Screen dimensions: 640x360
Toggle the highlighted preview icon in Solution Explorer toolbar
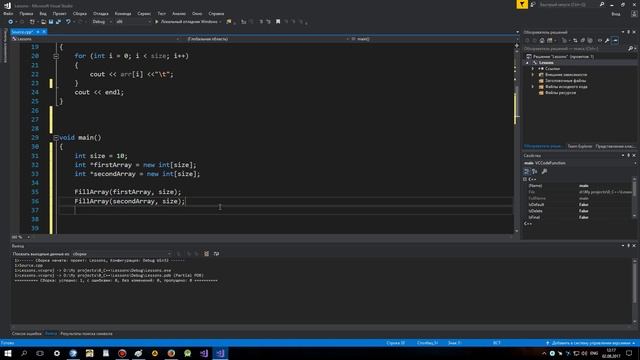point(616,40)
